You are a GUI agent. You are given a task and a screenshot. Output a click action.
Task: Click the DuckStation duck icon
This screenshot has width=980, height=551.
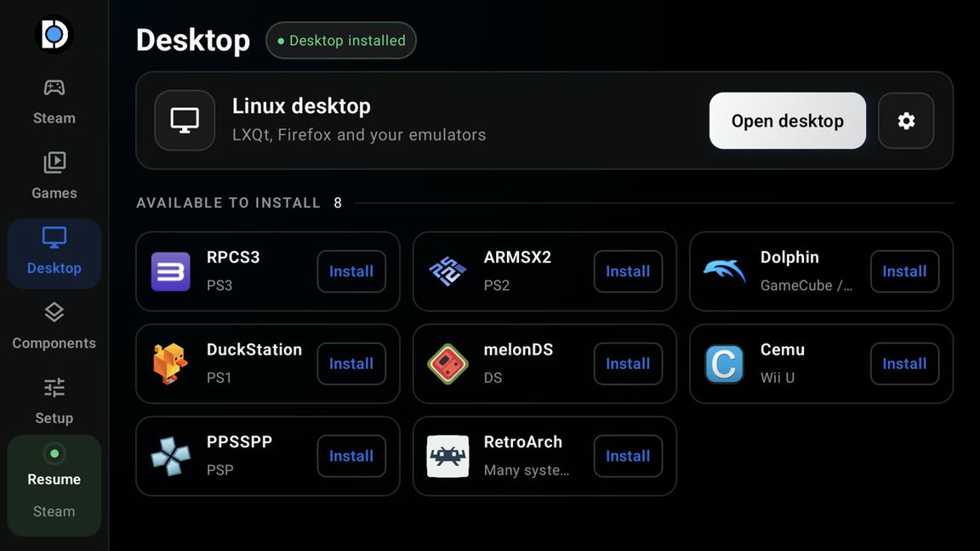tap(170, 364)
